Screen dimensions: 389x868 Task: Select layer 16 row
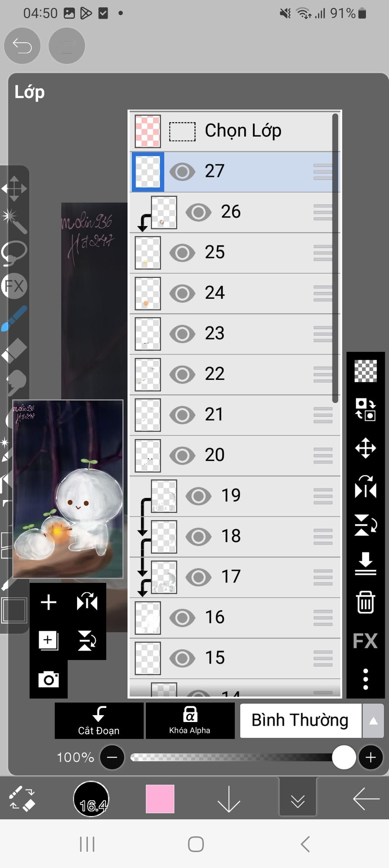(235, 618)
